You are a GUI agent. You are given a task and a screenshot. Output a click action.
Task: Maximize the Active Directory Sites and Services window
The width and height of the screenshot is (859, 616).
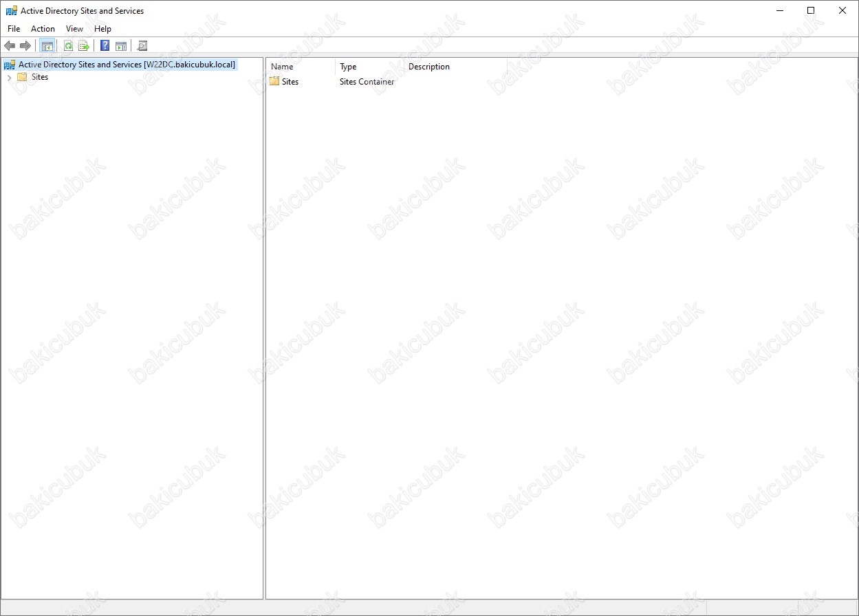pyautogui.click(x=811, y=10)
